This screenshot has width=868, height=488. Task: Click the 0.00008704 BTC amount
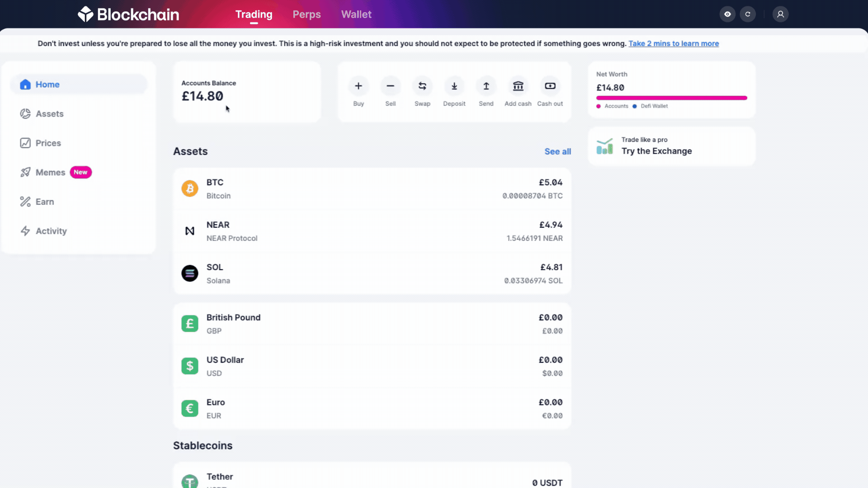[x=533, y=196]
